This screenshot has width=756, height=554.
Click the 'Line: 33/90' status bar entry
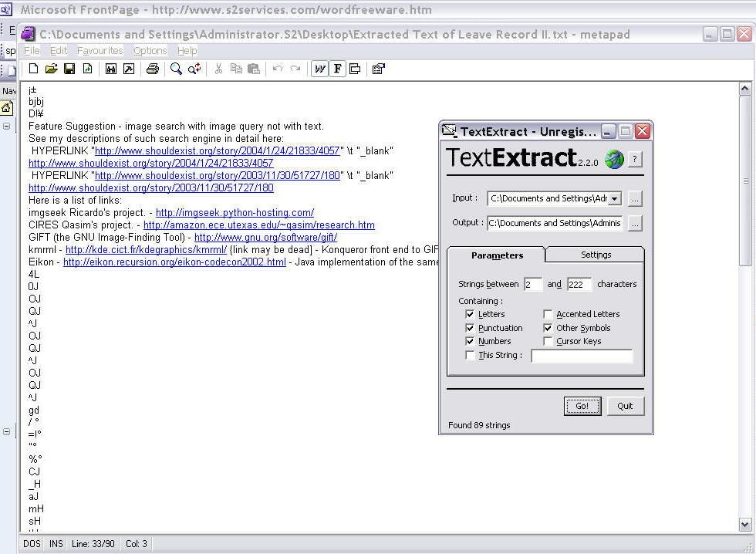coord(93,544)
